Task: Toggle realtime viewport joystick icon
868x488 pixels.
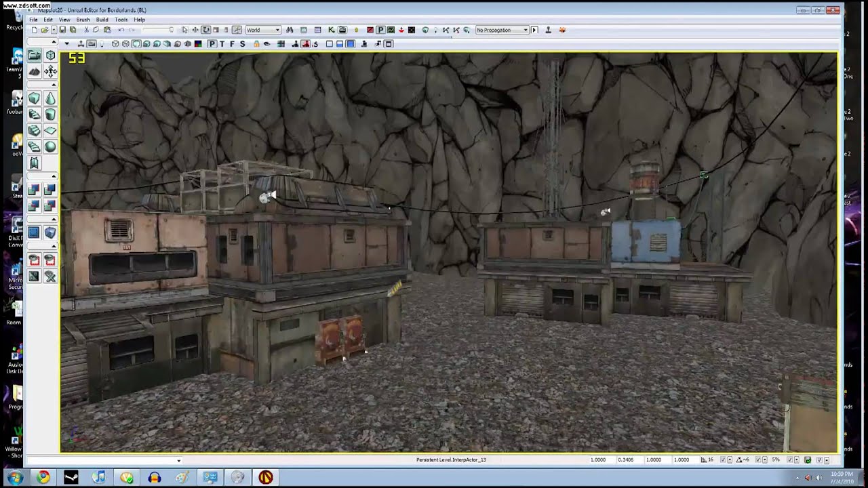Action: pyautogui.click(x=81, y=44)
